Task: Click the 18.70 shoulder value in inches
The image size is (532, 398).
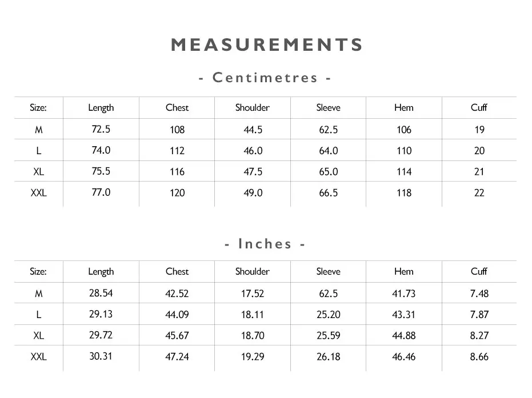Action: (x=253, y=335)
